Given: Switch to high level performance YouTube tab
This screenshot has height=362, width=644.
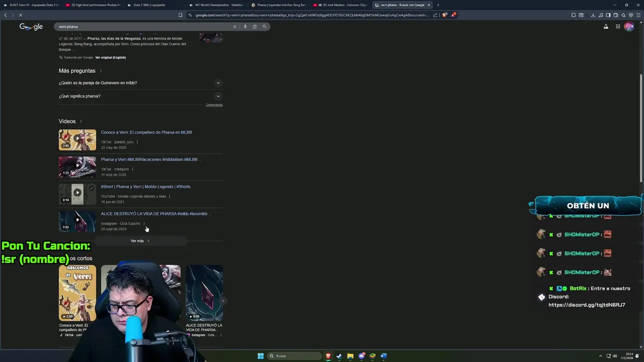Looking at the screenshot, I should pos(93,5).
